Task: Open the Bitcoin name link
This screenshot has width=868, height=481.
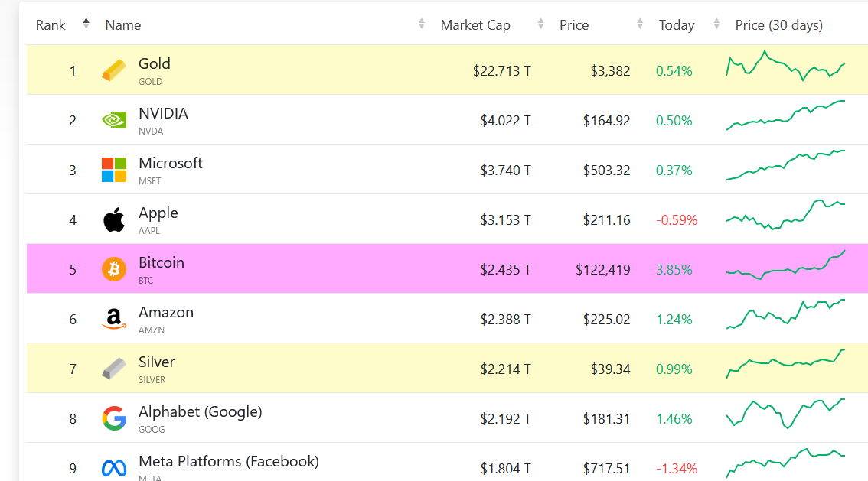Action: tap(162, 262)
